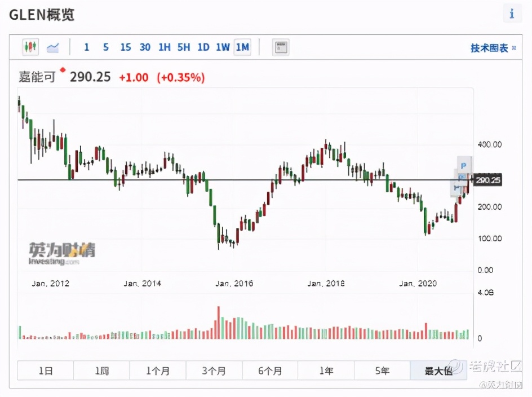Select the 1 minute interval

87,47
